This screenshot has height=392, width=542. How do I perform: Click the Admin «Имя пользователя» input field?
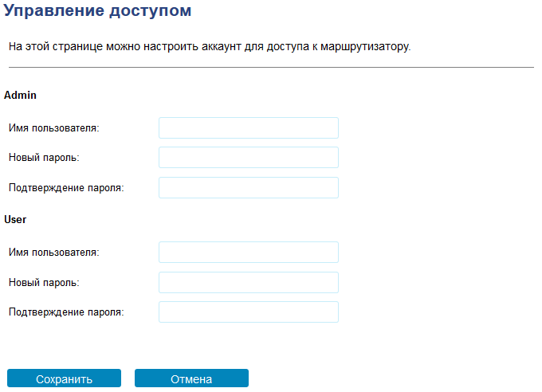pyautogui.click(x=249, y=128)
